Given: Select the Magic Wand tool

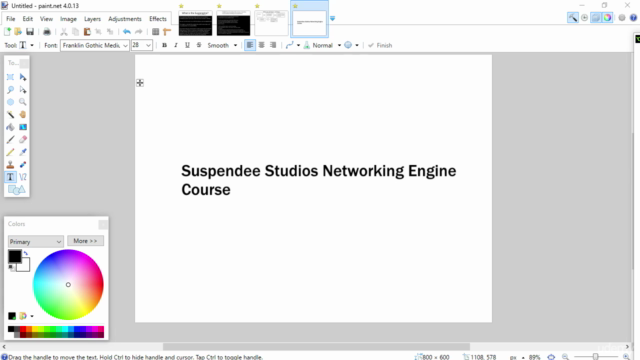Looking at the screenshot, I should (x=11, y=115).
